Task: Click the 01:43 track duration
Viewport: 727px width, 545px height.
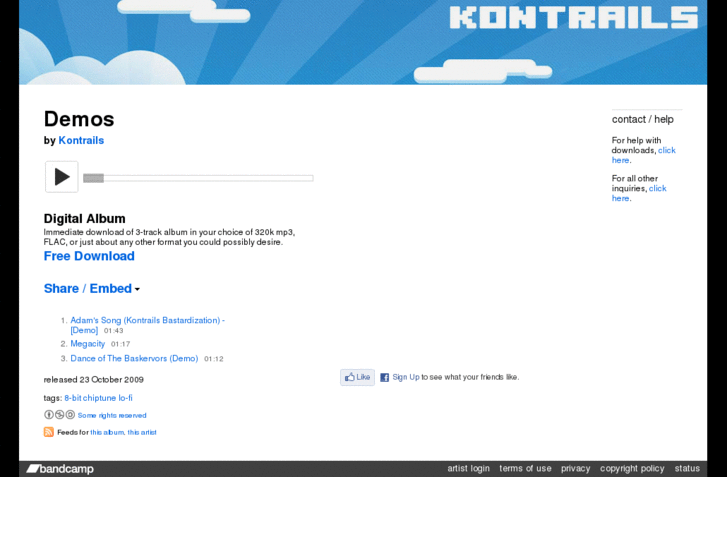Action: point(114,331)
